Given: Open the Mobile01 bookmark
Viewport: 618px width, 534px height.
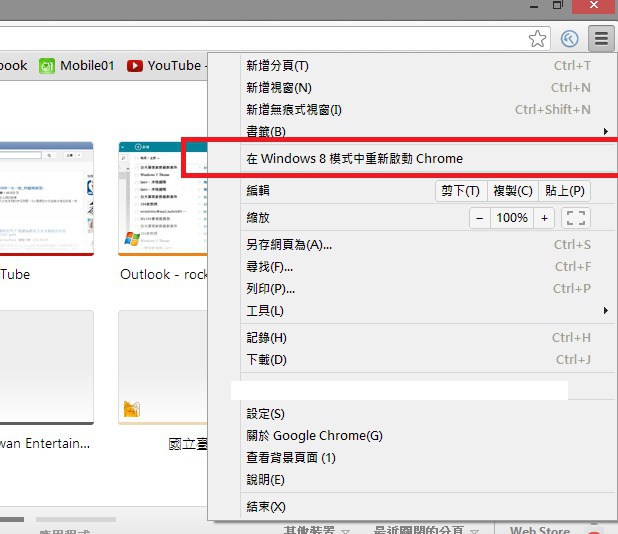Looking at the screenshot, I should [x=76, y=65].
